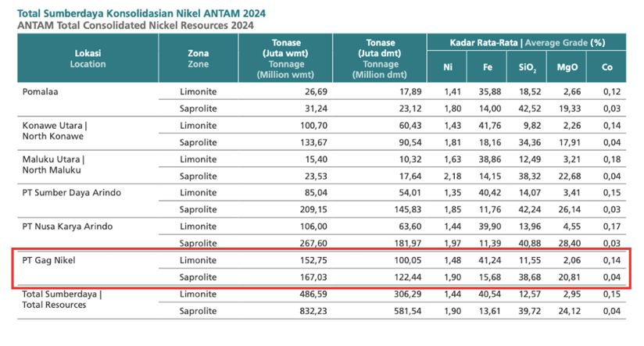Screen dimensions: 644x346
Task: Select Pomalaa Limonite dmt value '17,89'
Action: point(410,91)
